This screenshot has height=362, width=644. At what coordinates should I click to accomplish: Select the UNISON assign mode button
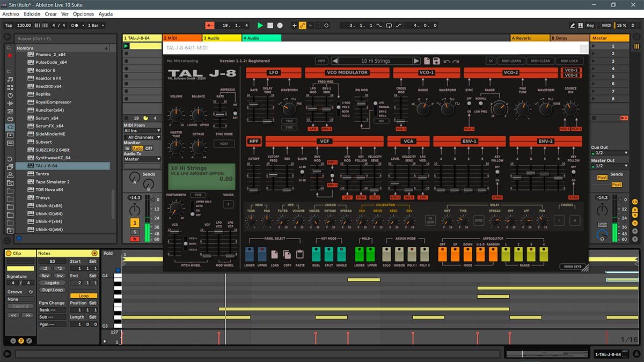399,254
